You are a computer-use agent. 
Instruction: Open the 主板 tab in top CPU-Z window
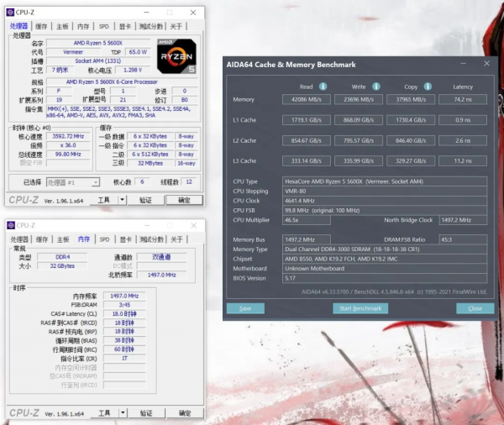point(62,27)
